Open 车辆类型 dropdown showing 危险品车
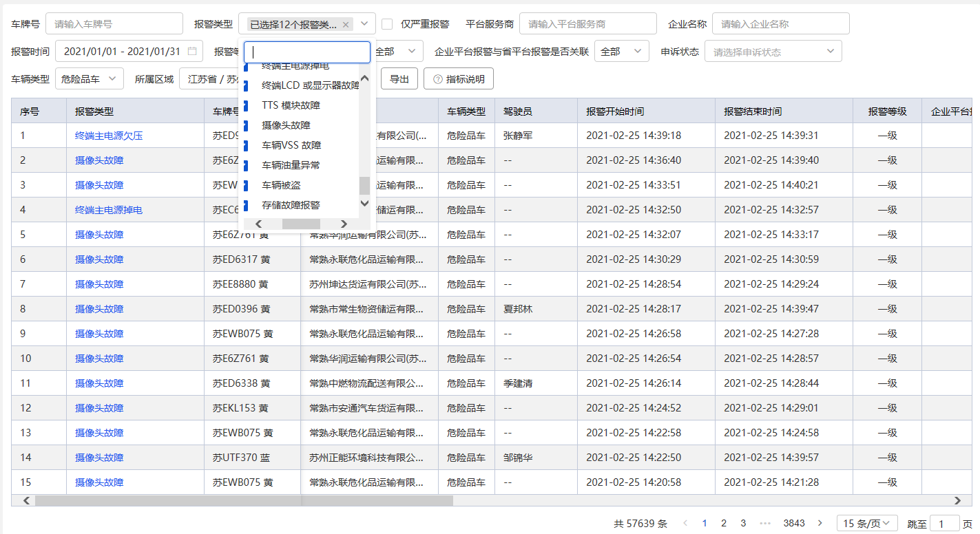 pos(88,79)
